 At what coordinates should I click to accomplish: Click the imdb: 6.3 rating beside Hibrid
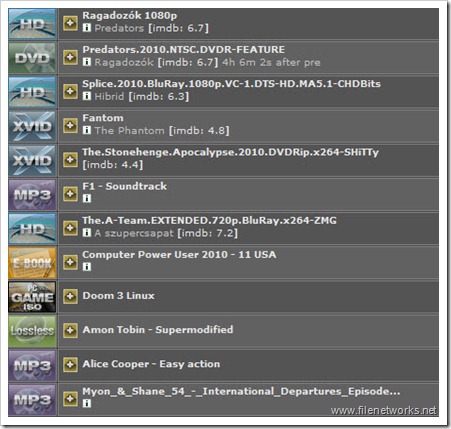[x=159, y=96]
